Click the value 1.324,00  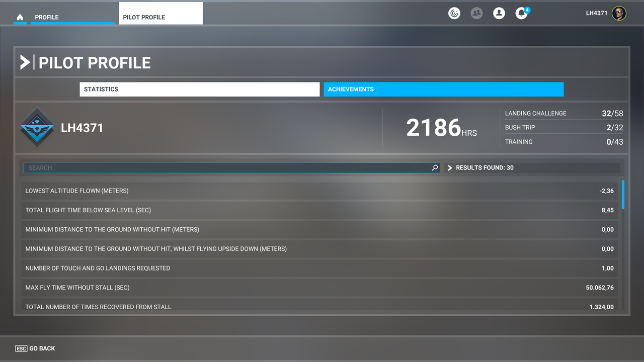tap(602, 307)
